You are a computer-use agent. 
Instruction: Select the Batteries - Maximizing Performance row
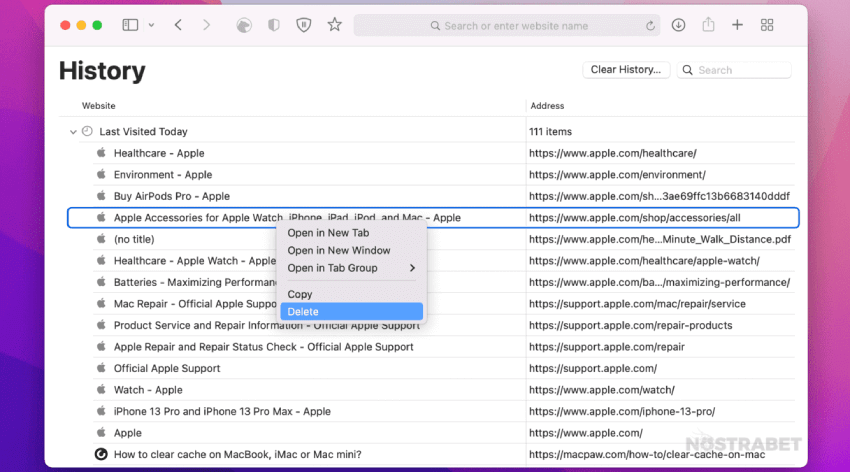432,282
